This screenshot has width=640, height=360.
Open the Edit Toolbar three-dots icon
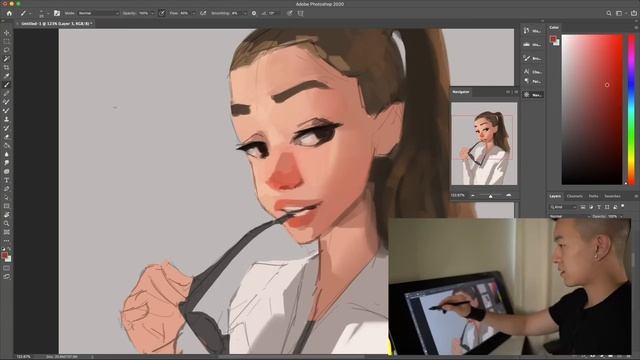pos(7,241)
